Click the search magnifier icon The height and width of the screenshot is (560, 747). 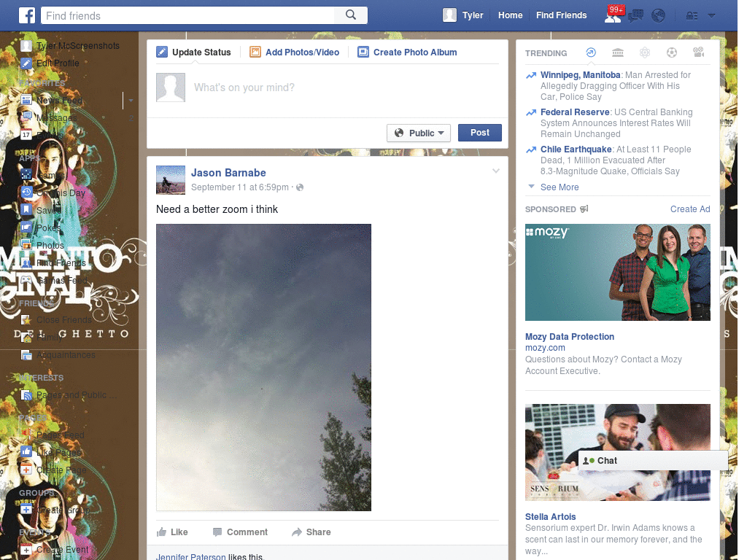[351, 15]
